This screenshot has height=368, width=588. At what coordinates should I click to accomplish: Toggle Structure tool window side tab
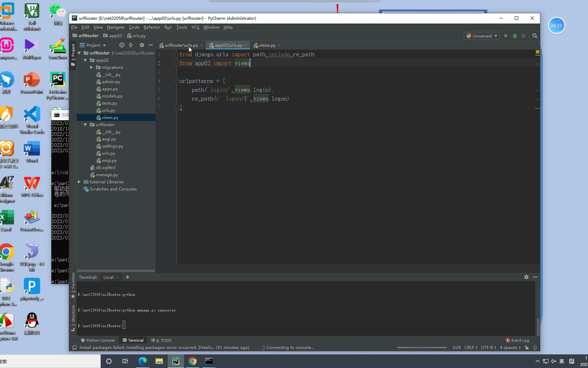(73, 318)
